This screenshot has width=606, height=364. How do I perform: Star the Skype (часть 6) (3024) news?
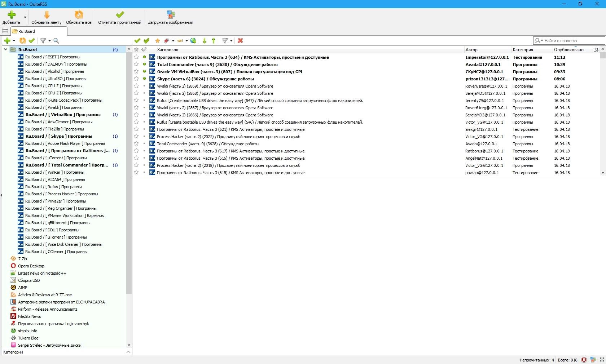(136, 79)
